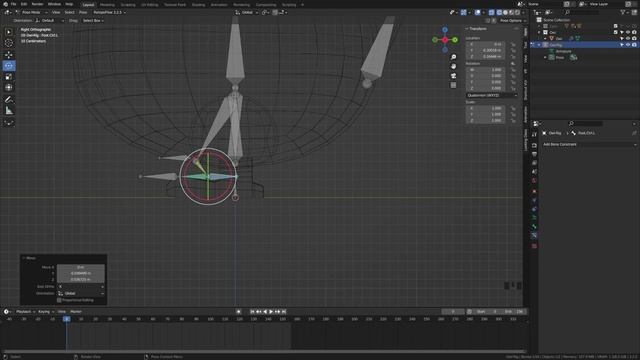Click the viewport zoom magnifier icon
This screenshot has height=360, width=640.
click(453, 57)
